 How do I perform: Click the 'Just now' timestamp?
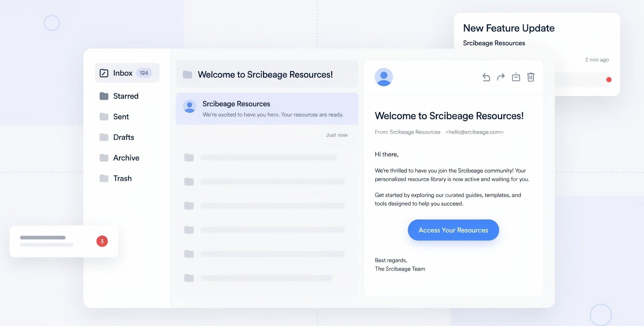(x=337, y=135)
